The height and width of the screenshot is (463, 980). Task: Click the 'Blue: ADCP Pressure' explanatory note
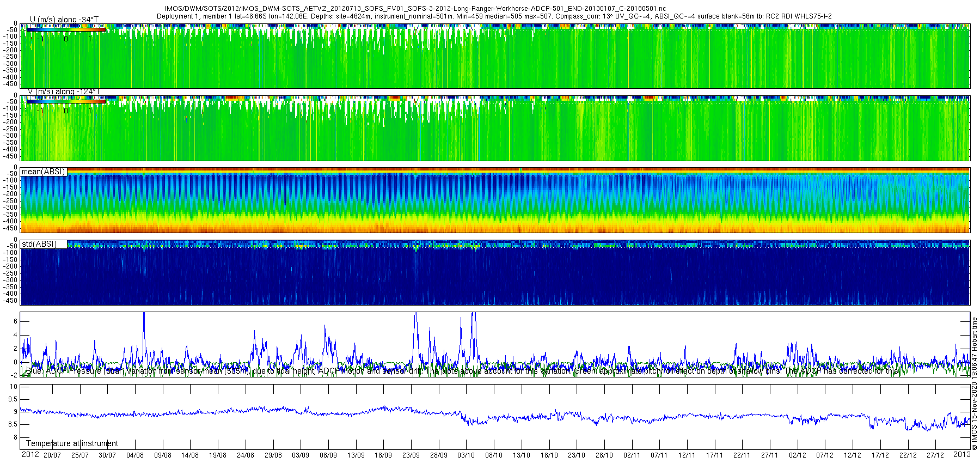click(x=463, y=371)
